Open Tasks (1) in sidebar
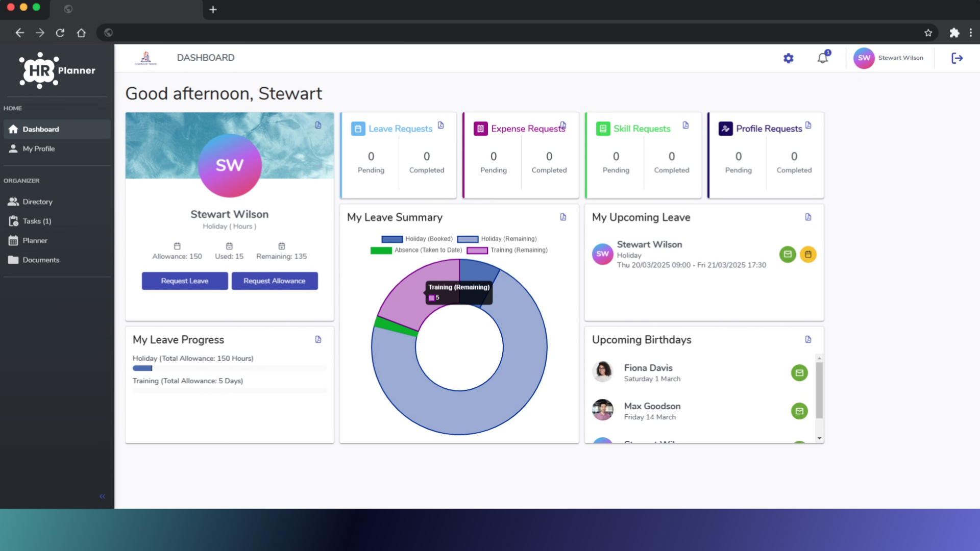The width and height of the screenshot is (980, 551). pos(57,221)
